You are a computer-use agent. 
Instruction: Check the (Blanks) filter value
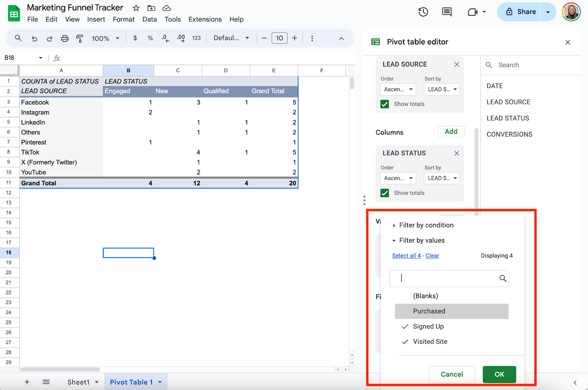coord(452,296)
